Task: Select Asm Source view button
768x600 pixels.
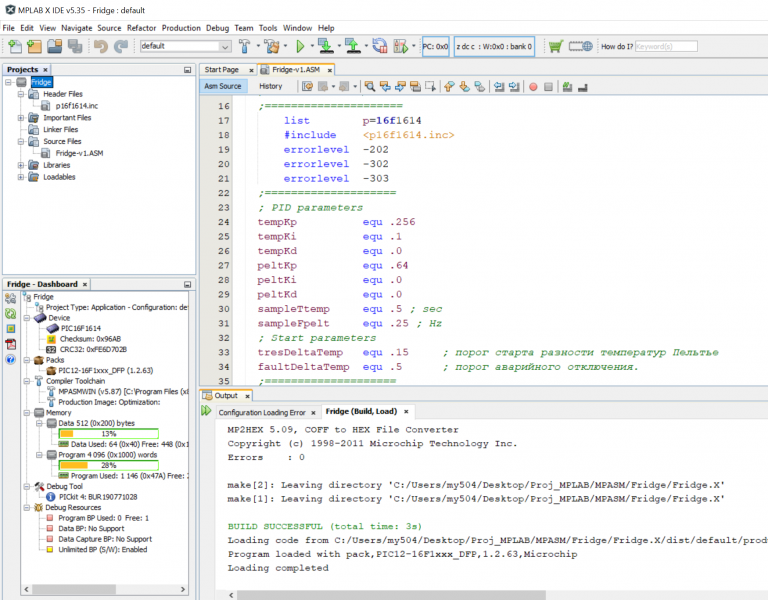Action: (222, 86)
